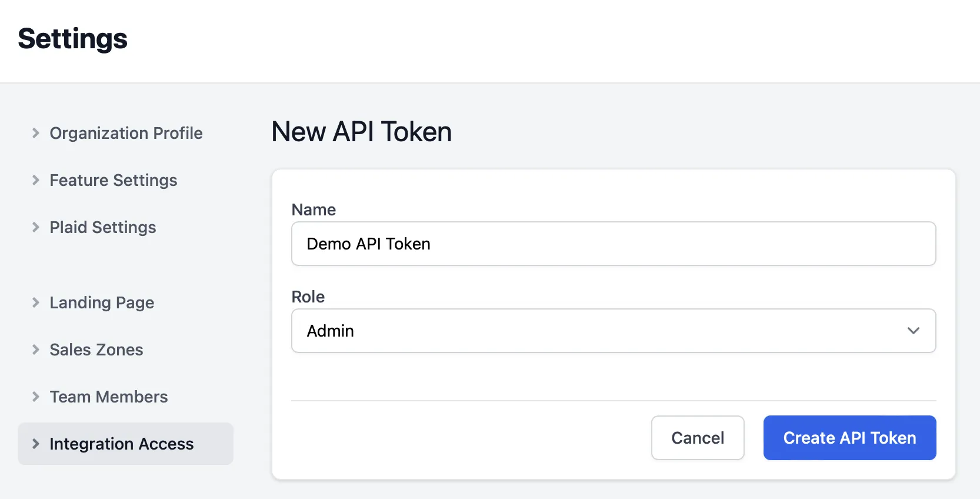Go to Sales Zones settings
Viewport: 980px width, 499px height.
[x=96, y=350]
